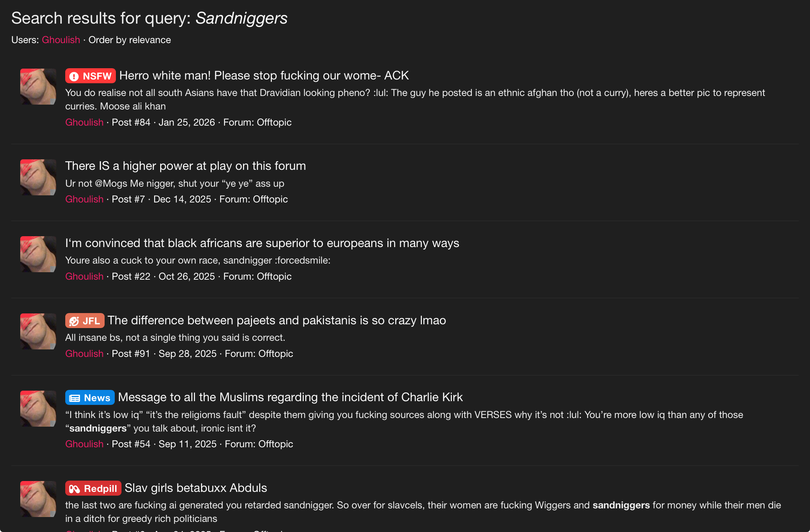The image size is (810, 532).
Task: Click Ghoulish in the Users filter line
Action: (x=61, y=40)
